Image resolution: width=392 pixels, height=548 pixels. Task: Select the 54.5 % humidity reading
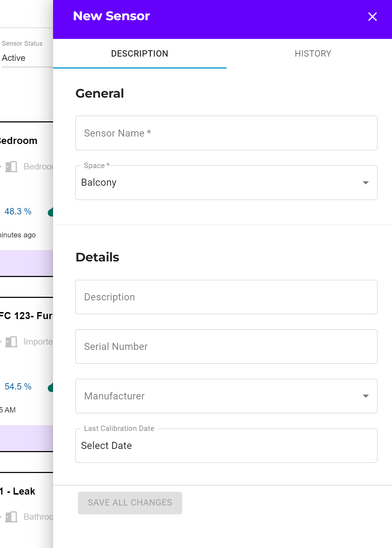18,387
